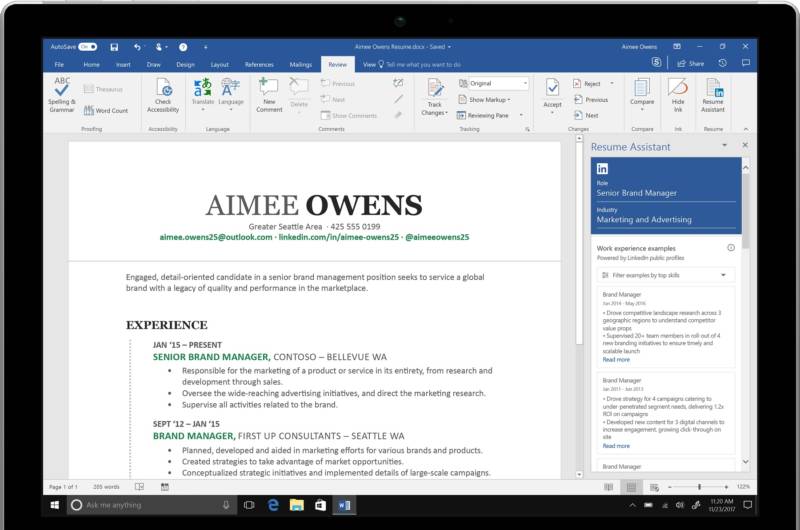
Task: Switch to the Mailings tab
Action: (x=301, y=65)
